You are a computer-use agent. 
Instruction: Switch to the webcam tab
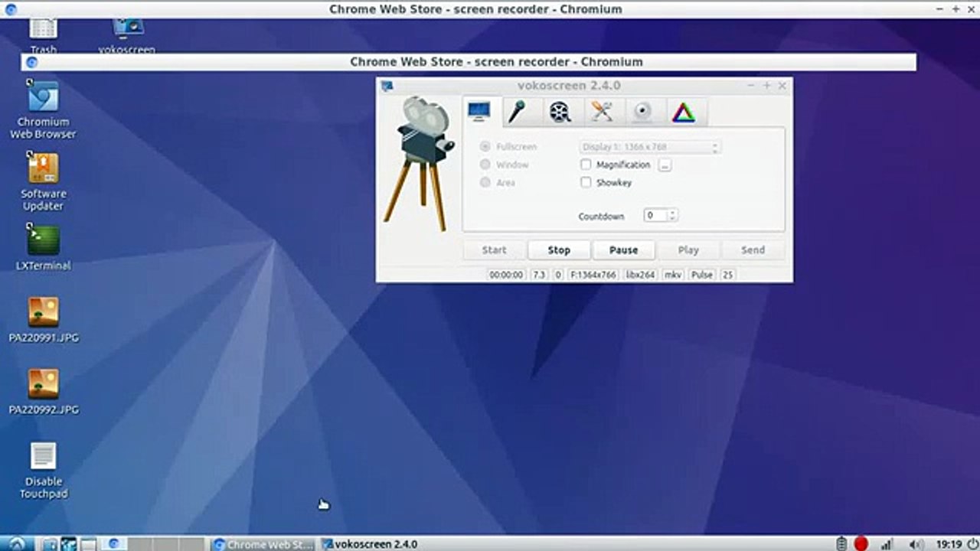point(643,112)
